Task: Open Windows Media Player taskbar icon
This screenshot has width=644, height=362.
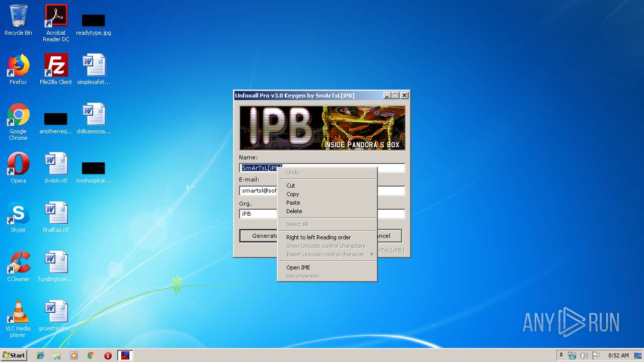Action: pyautogui.click(x=74, y=355)
